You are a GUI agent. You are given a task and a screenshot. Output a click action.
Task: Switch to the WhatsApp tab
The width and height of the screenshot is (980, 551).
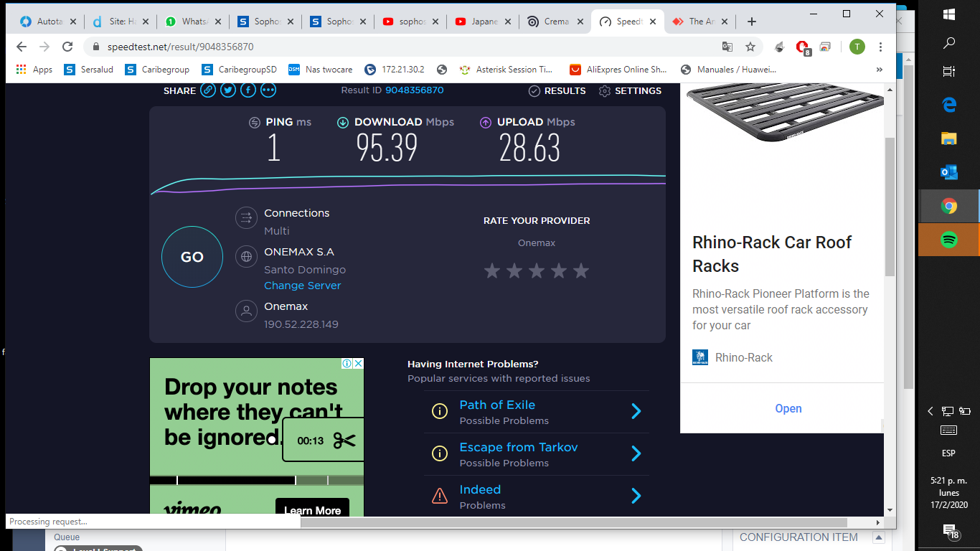point(192,22)
